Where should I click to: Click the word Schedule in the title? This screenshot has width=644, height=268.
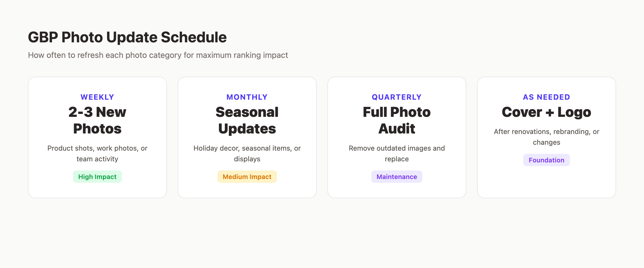click(194, 37)
